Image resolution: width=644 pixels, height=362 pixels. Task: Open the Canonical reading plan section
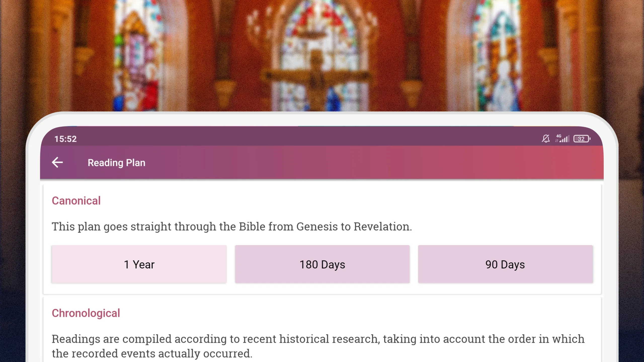76,201
